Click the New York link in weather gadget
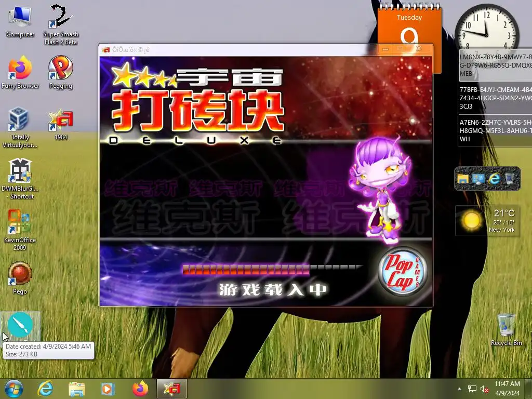Screen dimensions: 532x399 pos(501,230)
